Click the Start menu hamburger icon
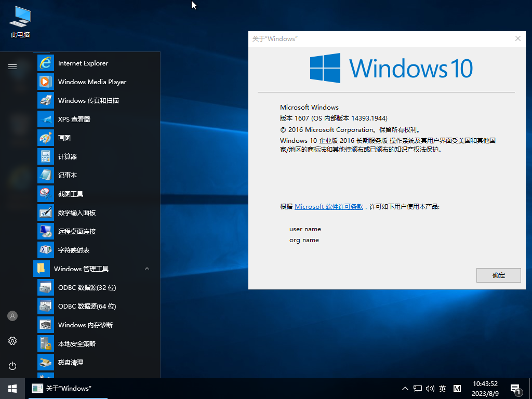Image resolution: width=532 pixels, height=399 pixels. (12, 66)
